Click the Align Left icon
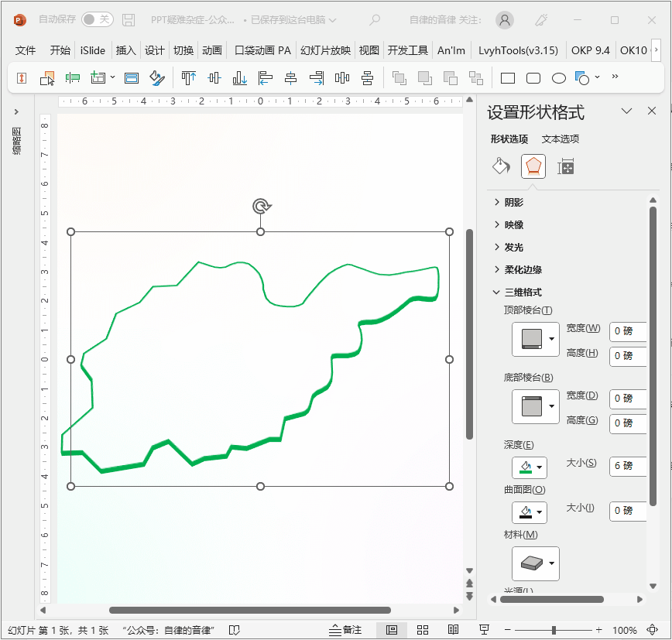Image resolution: width=672 pixels, height=640 pixels. point(266,78)
